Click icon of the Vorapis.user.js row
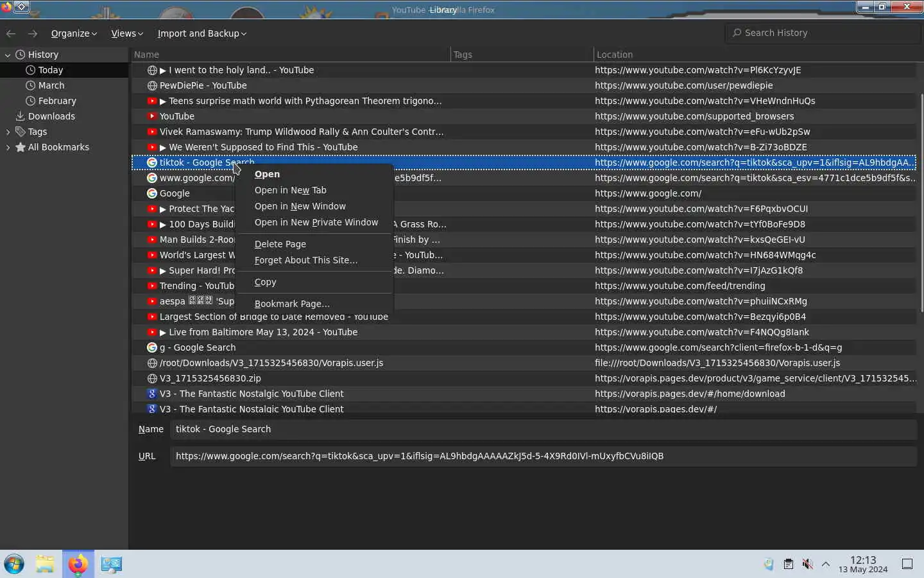Viewport: 924px width, 578px height. (x=152, y=363)
